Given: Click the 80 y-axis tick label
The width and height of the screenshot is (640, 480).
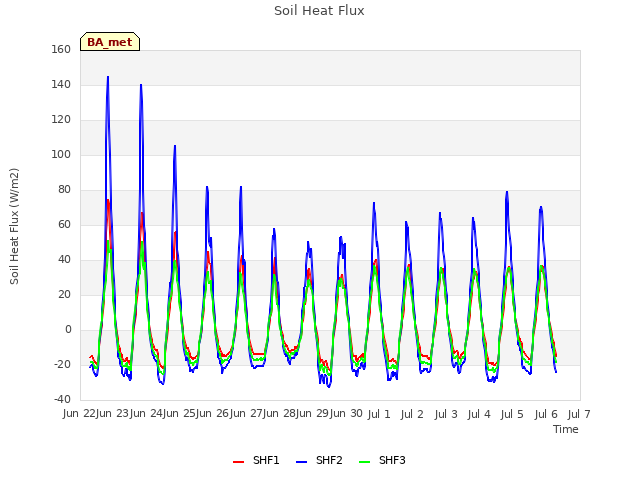Looking at the screenshot, I should click(64, 189).
